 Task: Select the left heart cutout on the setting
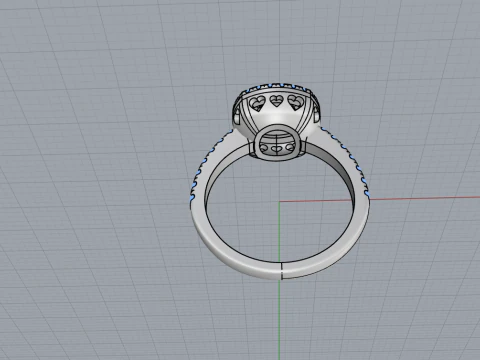coord(258,103)
